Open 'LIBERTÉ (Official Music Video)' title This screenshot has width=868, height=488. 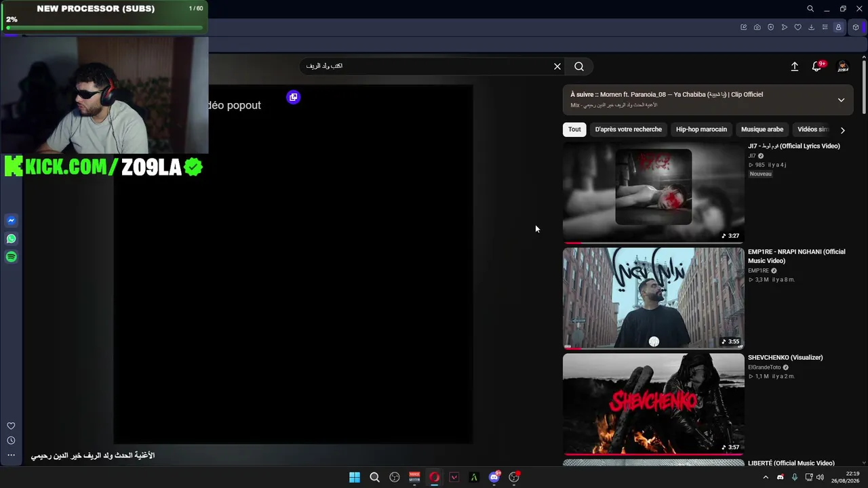791,464
